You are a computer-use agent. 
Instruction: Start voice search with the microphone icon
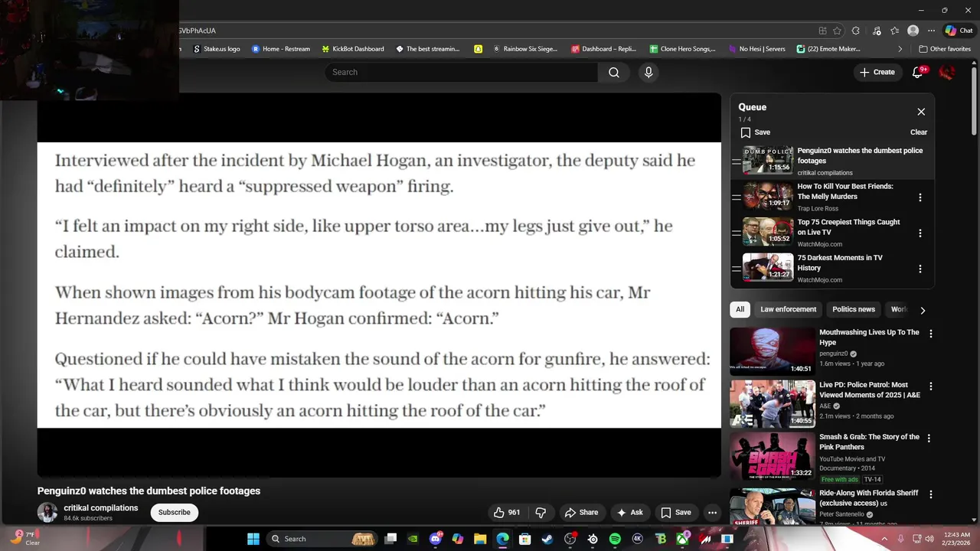(x=648, y=72)
